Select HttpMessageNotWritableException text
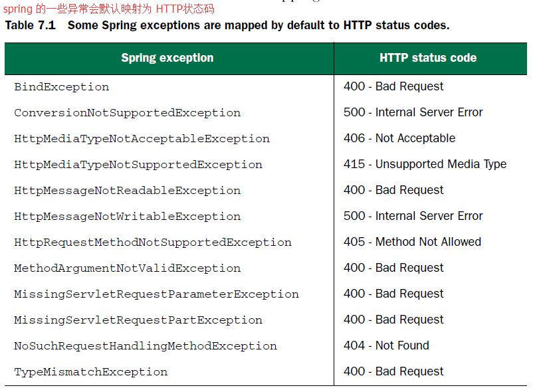 127,217
